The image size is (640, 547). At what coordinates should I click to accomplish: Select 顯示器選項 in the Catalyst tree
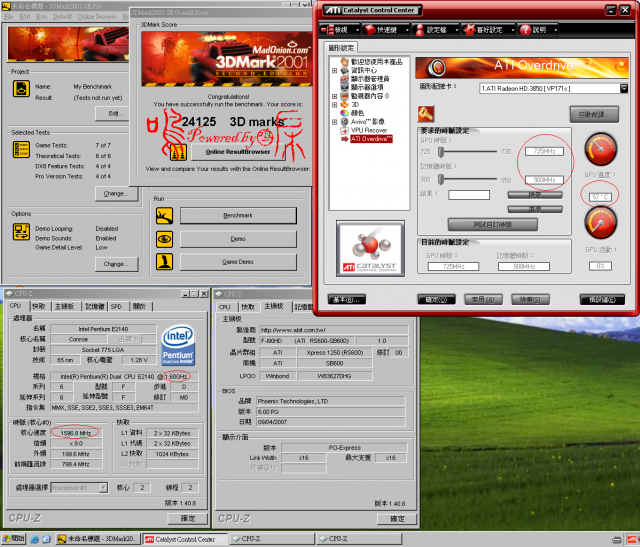pos(367,87)
